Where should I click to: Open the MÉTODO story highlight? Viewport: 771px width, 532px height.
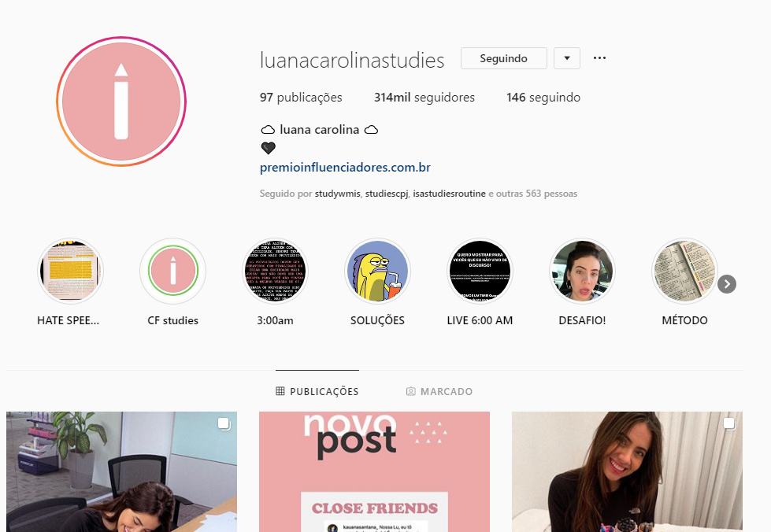coord(684,272)
